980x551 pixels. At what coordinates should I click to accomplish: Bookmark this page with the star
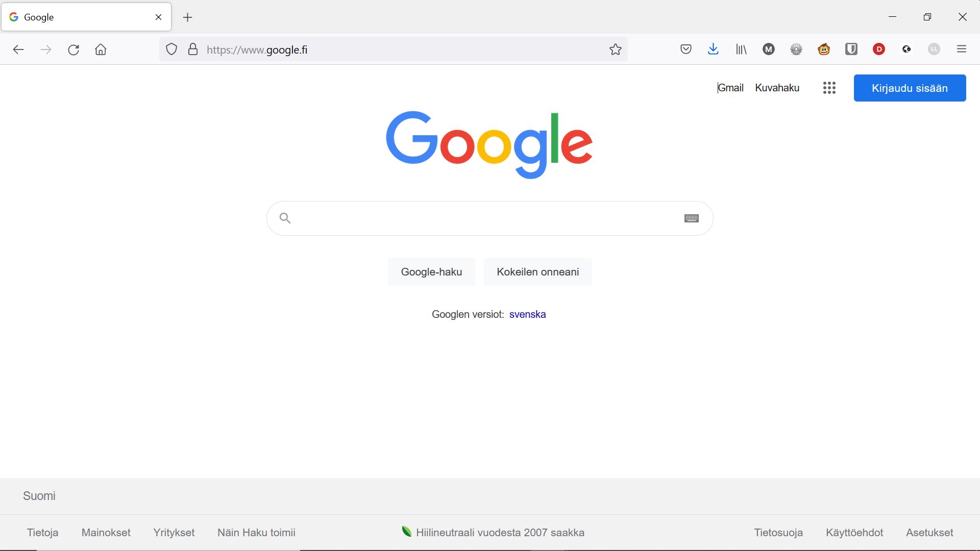[616, 49]
